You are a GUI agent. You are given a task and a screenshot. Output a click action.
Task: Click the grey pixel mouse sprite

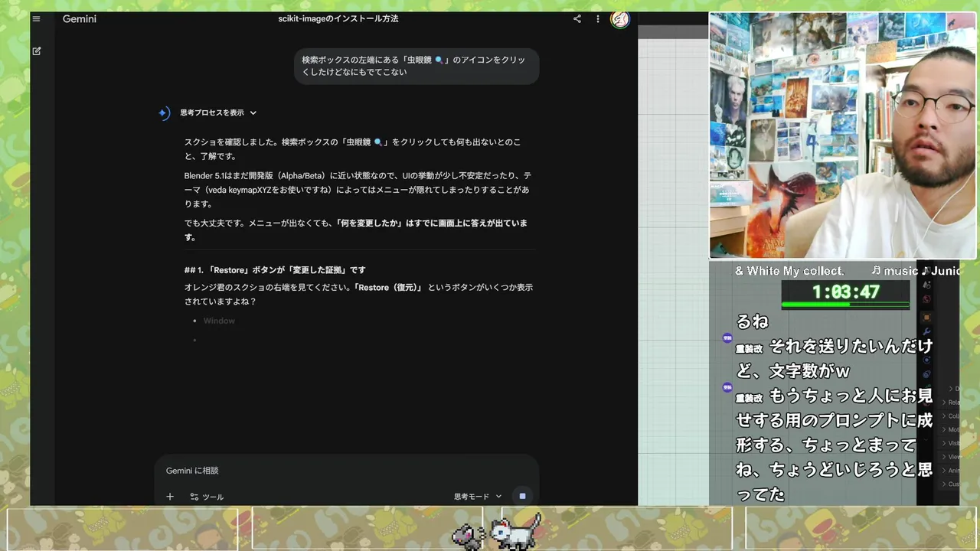coord(468,536)
